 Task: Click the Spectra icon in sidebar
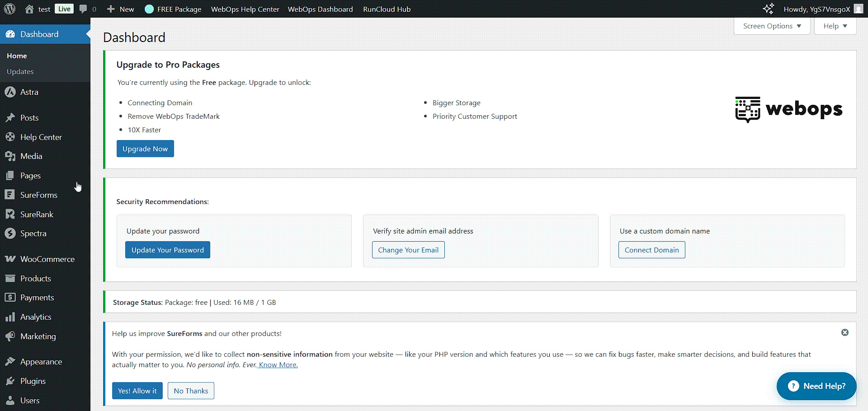pyautogui.click(x=10, y=234)
